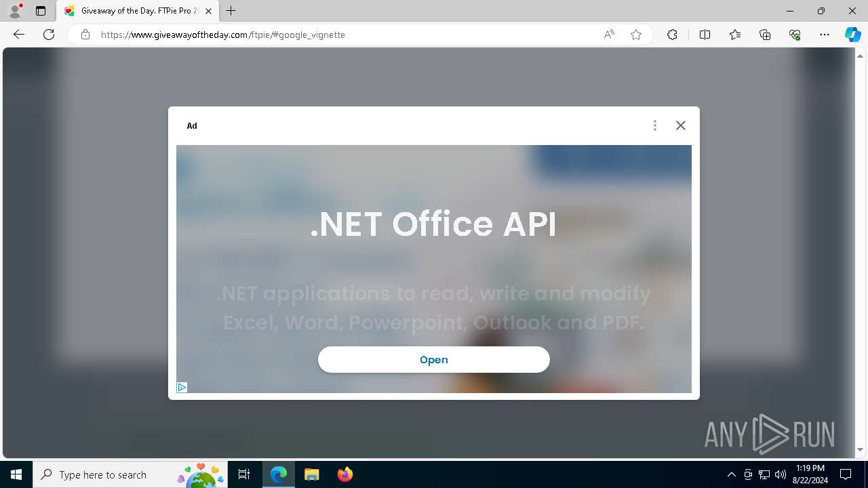Minimize the Edge window
This screenshot has height=488, width=868.
790,11
